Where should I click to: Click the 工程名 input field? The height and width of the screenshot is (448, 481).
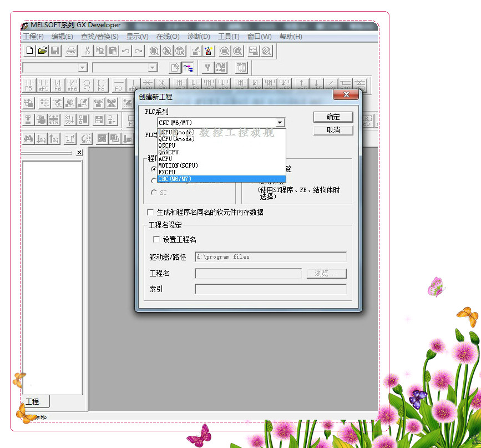point(248,273)
